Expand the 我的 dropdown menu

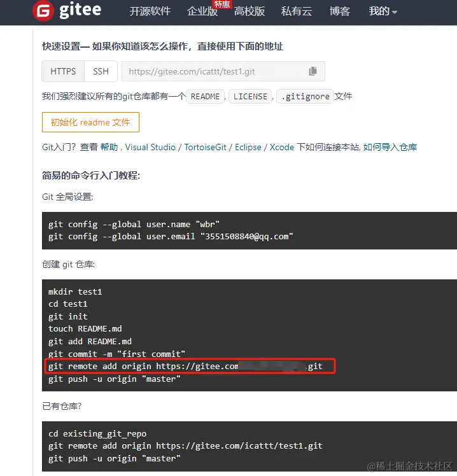[x=383, y=11]
